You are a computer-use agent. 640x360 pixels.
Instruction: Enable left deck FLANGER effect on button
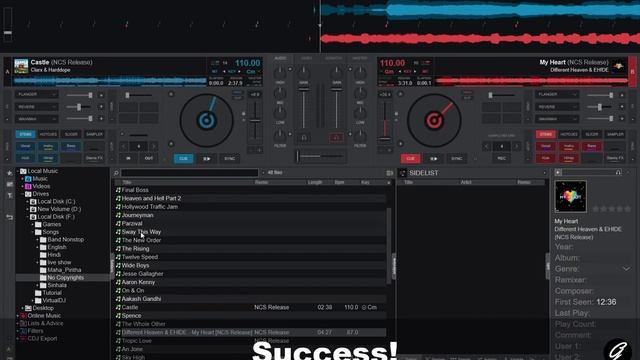pos(101,95)
